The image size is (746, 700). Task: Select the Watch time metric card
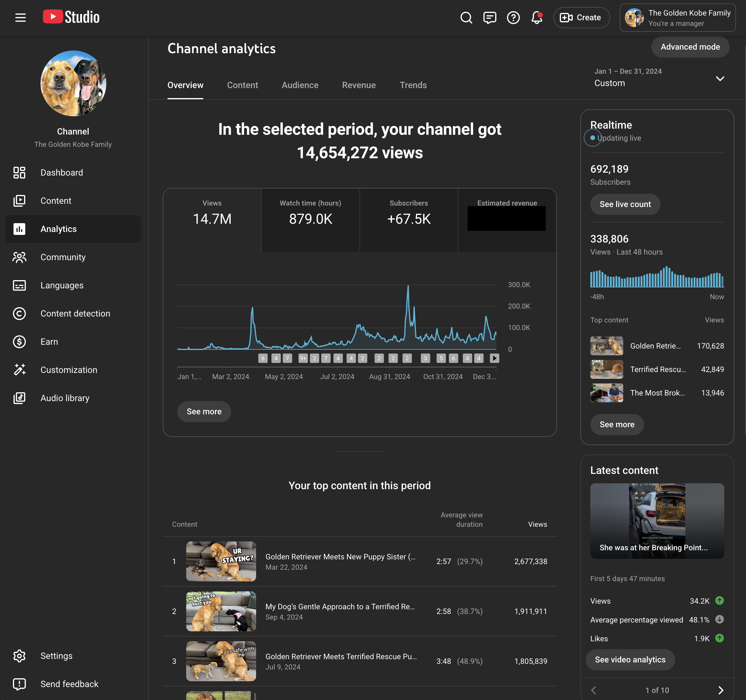[x=310, y=219]
